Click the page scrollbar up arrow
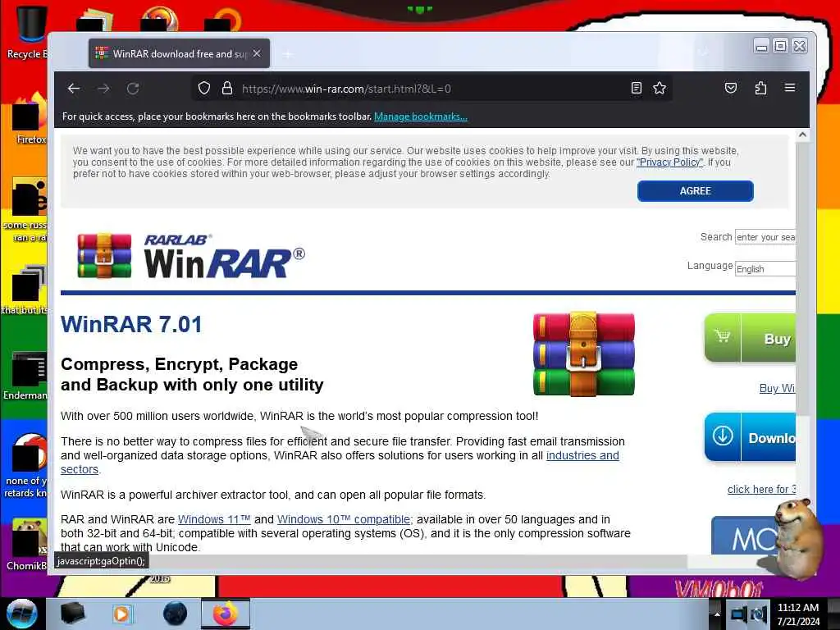Image resolution: width=840 pixels, height=630 pixels. pos(802,135)
